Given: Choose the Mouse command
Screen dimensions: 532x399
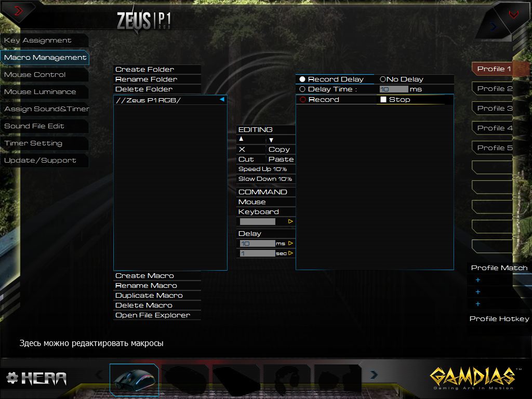Looking at the screenshot, I should coord(265,202).
